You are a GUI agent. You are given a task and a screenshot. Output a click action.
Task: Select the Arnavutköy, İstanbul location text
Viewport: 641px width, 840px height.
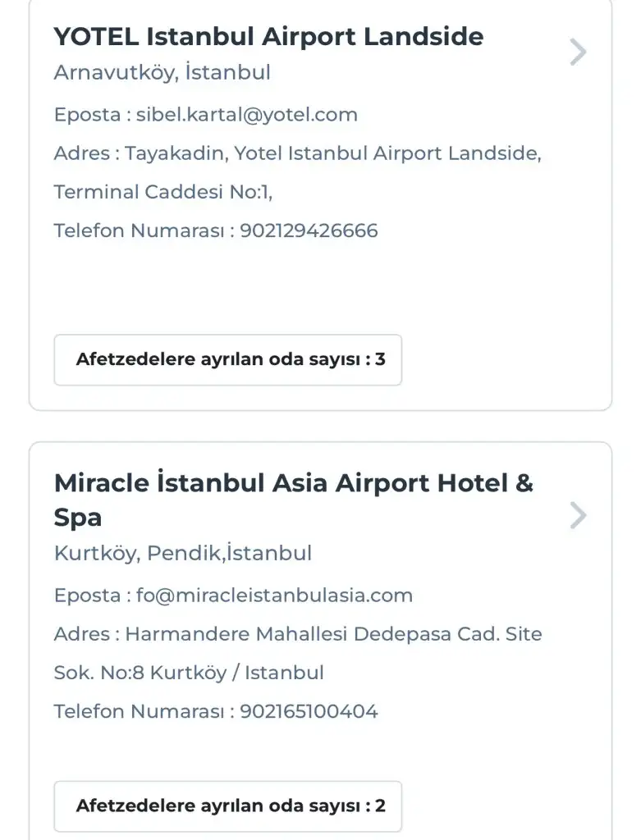click(162, 72)
